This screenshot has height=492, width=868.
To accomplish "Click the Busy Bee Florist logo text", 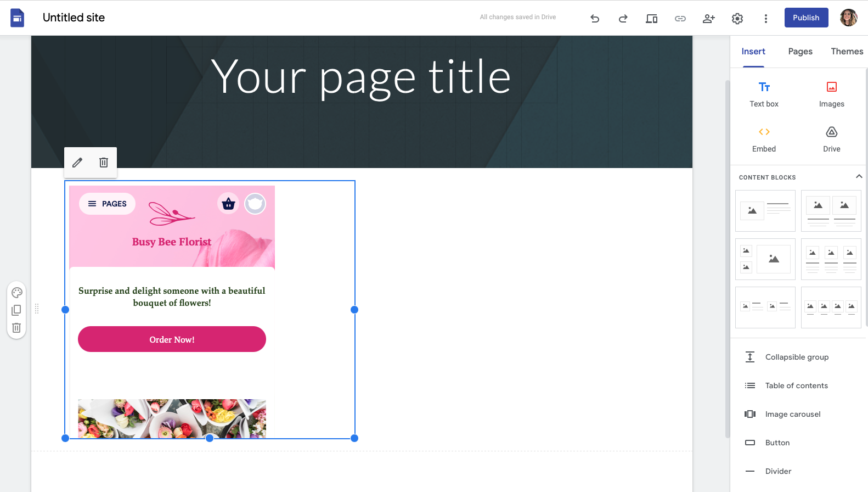I will coord(172,242).
